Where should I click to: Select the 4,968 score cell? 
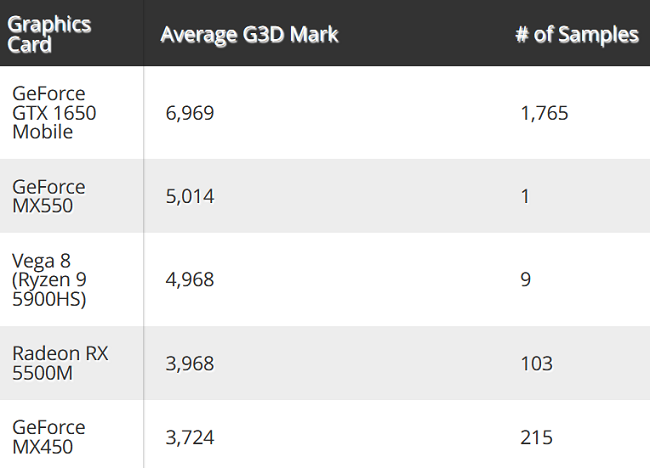[x=190, y=280]
